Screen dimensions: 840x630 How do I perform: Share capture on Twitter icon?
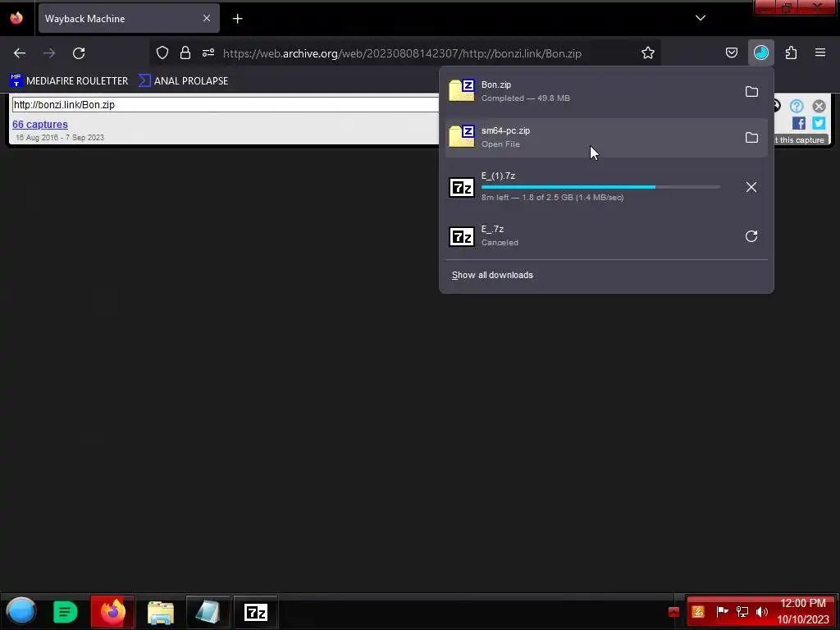click(x=819, y=123)
